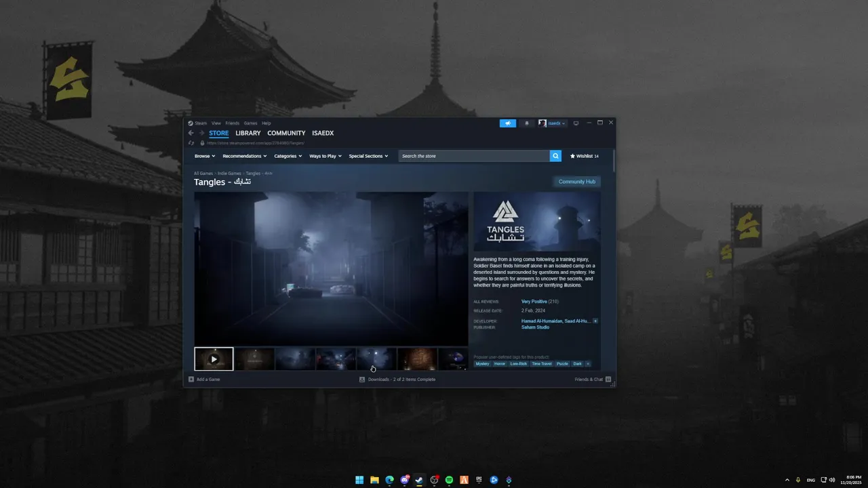Expand the Recommendations dropdown
This screenshot has height=488, width=868.
(x=245, y=156)
